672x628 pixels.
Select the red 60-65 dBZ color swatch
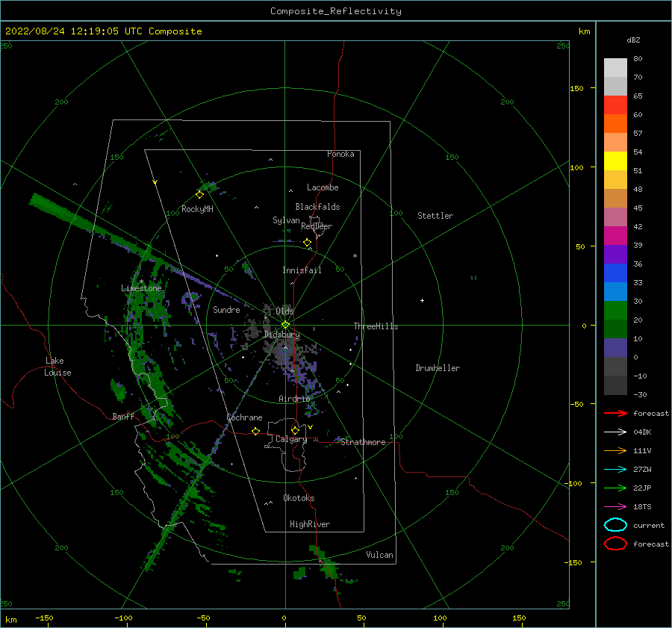pyautogui.click(x=615, y=105)
